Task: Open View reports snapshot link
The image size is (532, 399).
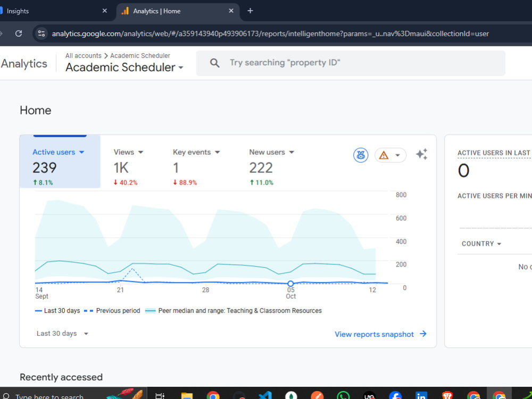Action: (x=374, y=334)
